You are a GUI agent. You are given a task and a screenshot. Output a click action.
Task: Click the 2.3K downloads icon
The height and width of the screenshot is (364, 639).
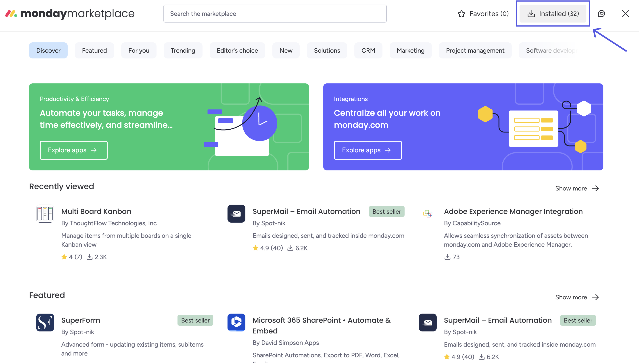tap(89, 257)
